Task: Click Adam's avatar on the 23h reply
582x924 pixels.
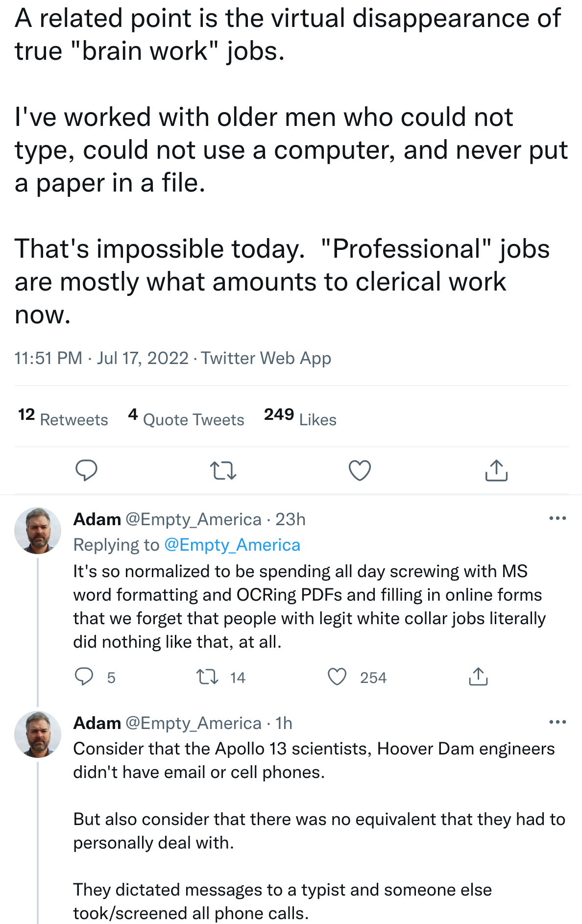Action: [x=38, y=531]
